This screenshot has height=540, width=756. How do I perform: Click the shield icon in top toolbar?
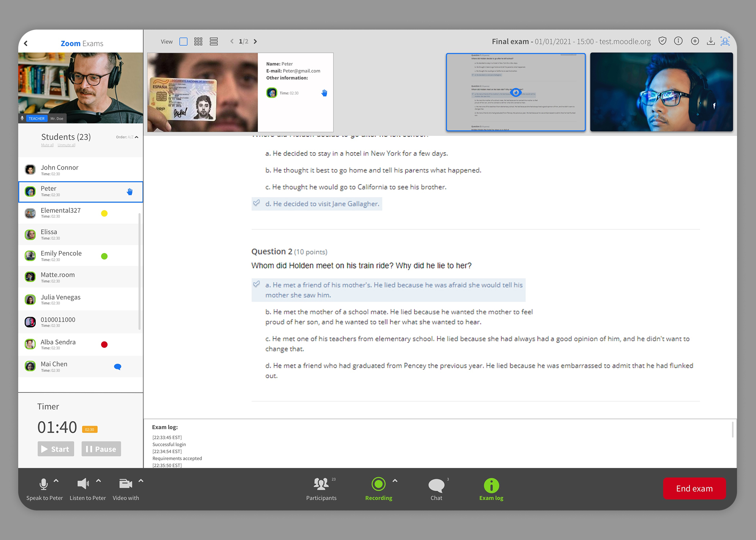[662, 41]
